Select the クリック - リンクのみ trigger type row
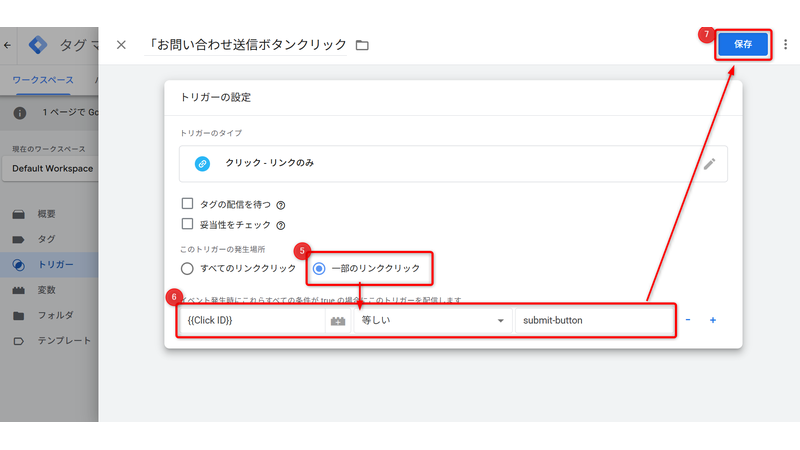800x450 pixels. (x=453, y=164)
